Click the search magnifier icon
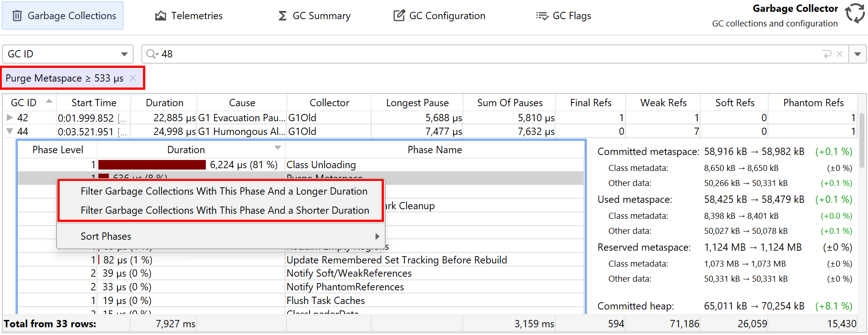This screenshot has width=868, height=335. coord(151,54)
